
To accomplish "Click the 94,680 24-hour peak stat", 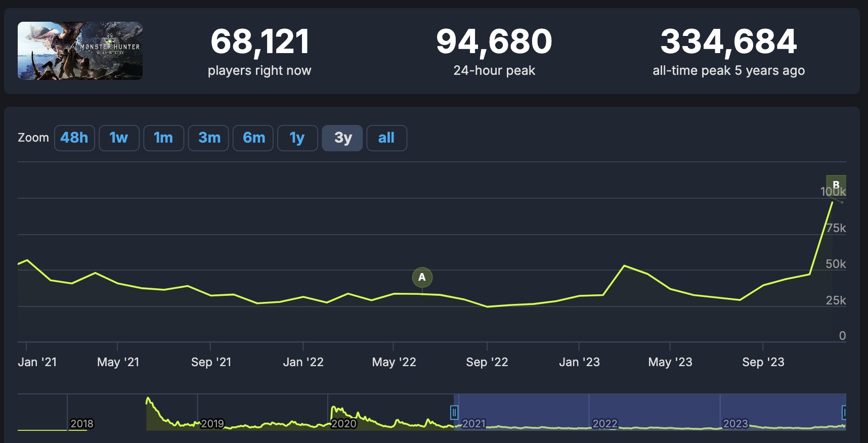I will click(x=494, y=41).
